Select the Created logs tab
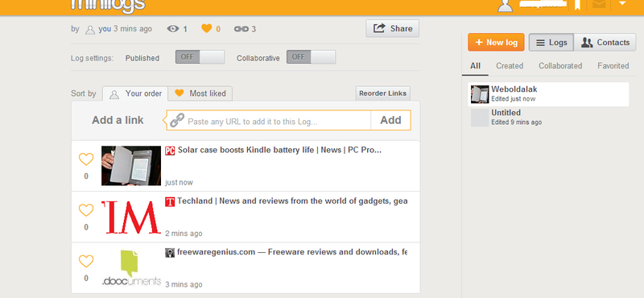 510,66
